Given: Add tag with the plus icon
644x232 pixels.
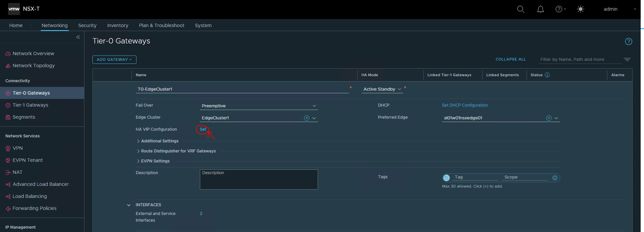Looking at the screenshot, I should coord(555,178).
